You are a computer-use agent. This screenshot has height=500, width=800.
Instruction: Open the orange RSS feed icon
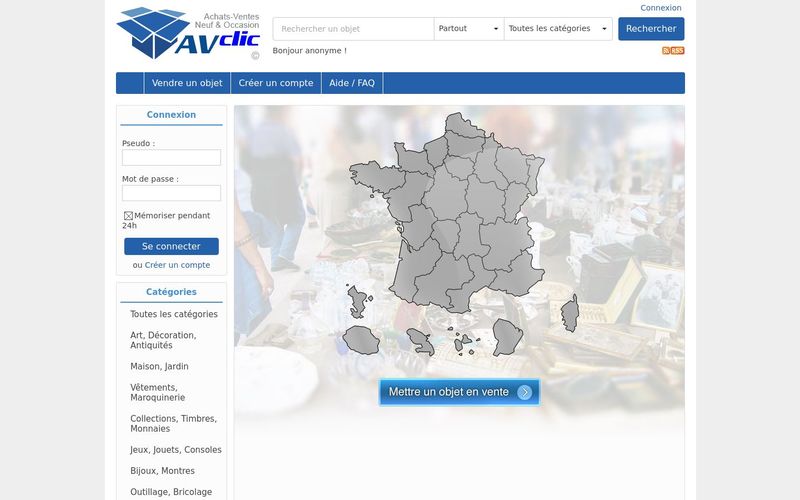tap(673, 51)
